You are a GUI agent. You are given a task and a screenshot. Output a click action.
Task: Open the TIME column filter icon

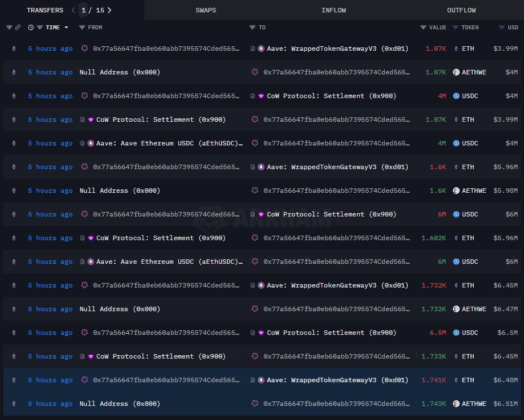coord(40,28)
